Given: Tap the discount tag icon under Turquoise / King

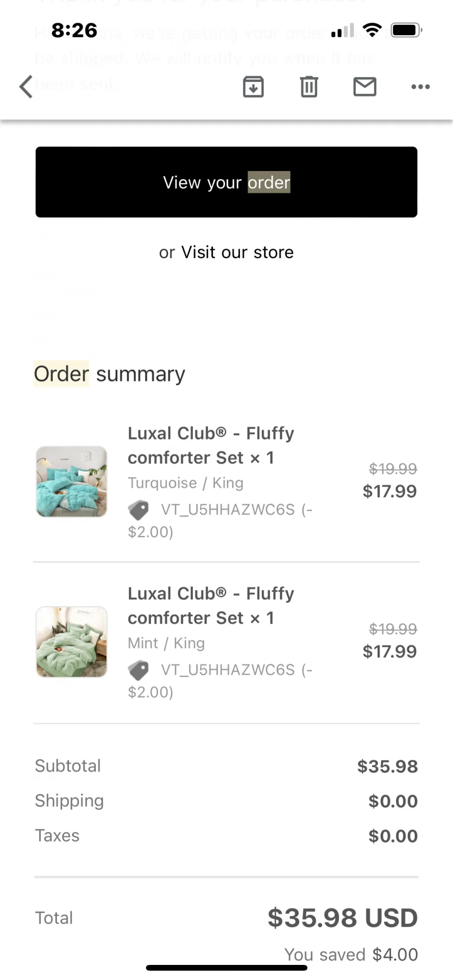Looking at the screenshot, I should point(138,510).
